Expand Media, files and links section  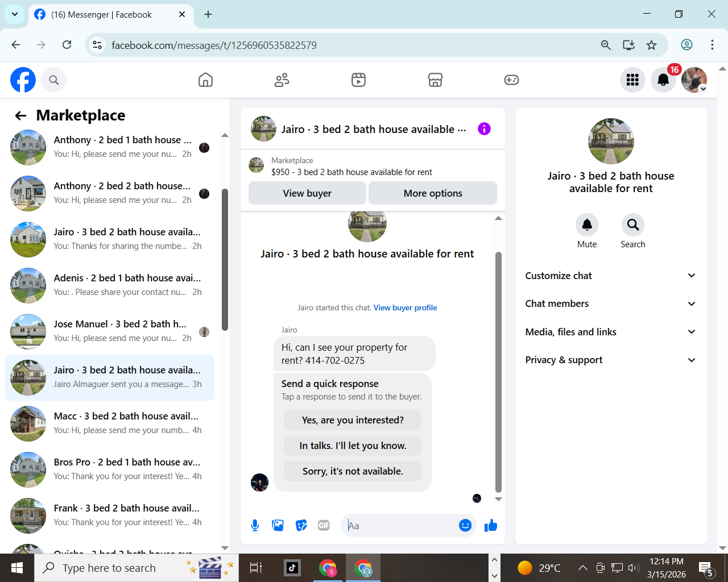(x=611, y=332)
